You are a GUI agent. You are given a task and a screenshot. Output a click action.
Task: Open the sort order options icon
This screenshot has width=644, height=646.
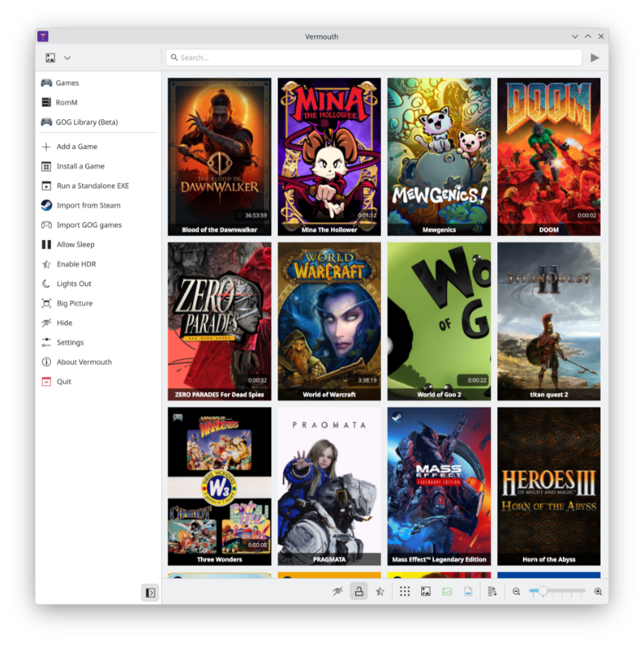pos(492,591)
